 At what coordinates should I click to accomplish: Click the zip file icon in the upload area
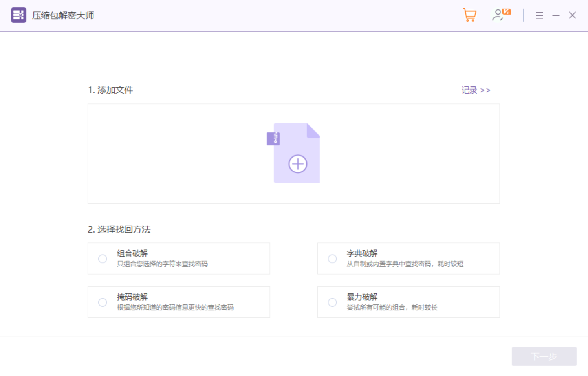(x=273, y=138)
